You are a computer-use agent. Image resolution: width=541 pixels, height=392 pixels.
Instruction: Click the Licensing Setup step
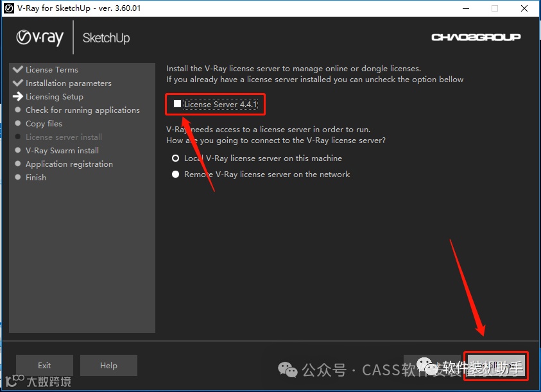[x=55, y=97]
